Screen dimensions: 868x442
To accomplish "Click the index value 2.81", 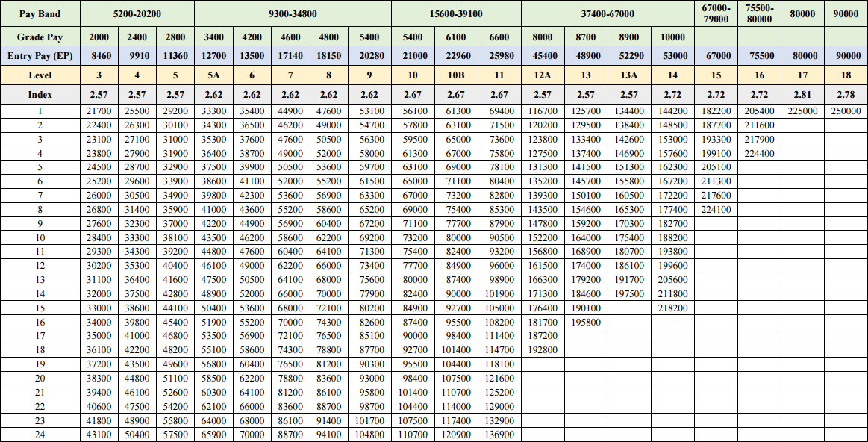I will 802,94.
